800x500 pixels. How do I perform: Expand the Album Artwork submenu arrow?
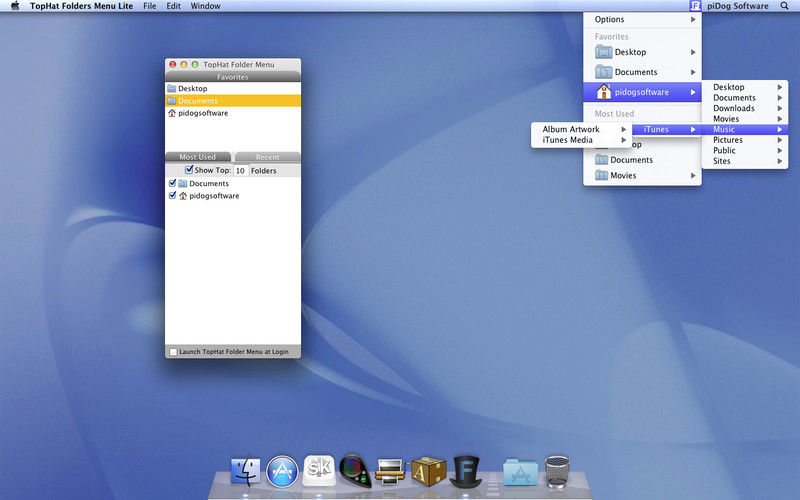pyautogui.click(x=623, y=129)
